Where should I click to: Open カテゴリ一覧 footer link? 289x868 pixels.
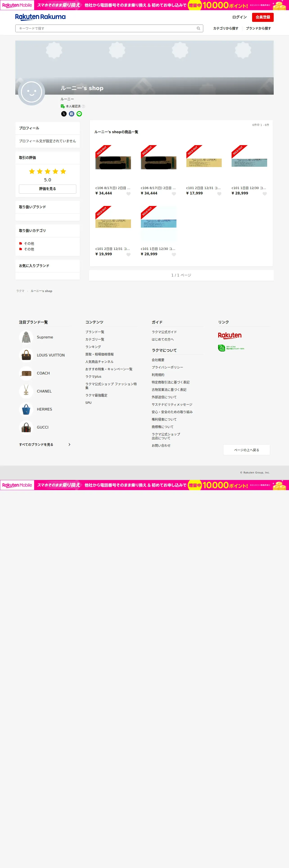[95, 339]
